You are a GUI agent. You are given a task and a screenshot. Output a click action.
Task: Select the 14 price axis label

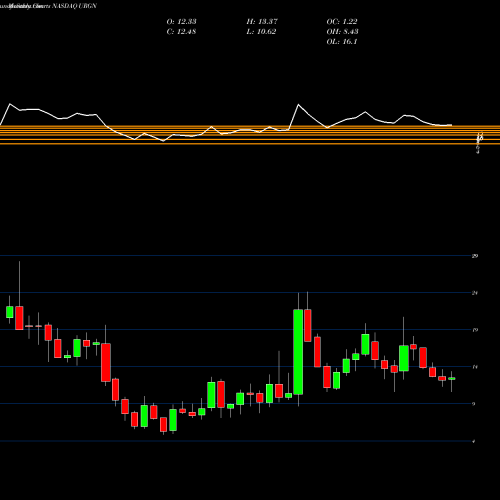pos(475,367)
